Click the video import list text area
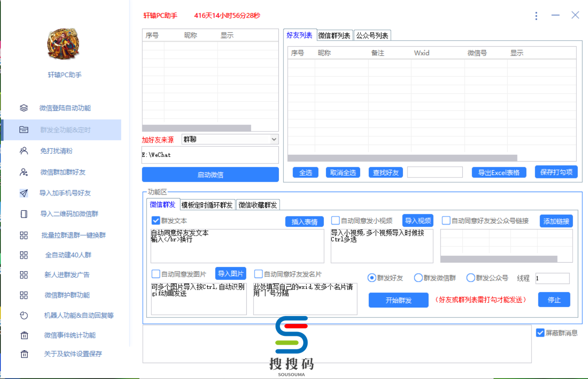Screen dimensions: 588x379 point(382,246)
